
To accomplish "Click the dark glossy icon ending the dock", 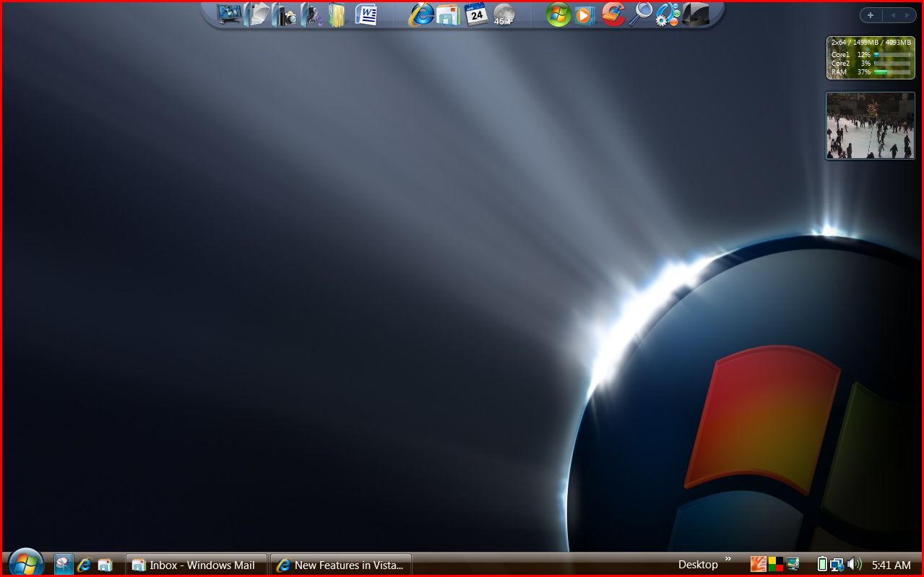I will (x=696, y=14).
